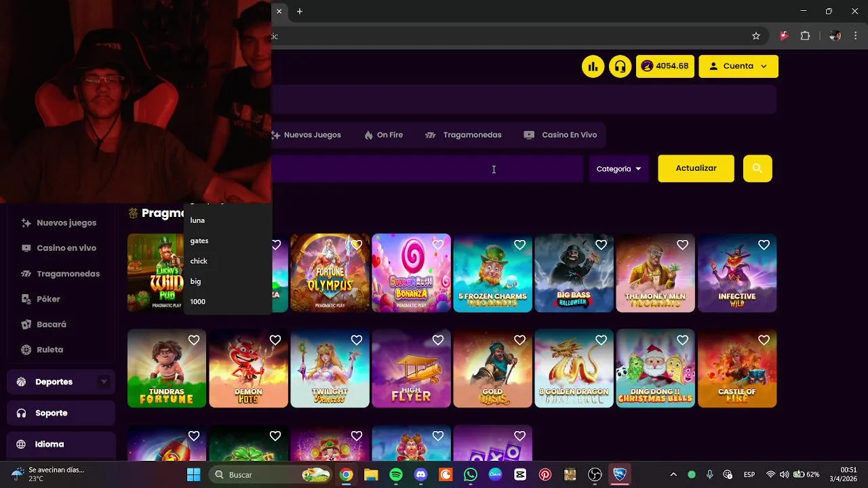Open the volume speaker tray icon
The image size is (868, 488).
(x=785, y=474)
